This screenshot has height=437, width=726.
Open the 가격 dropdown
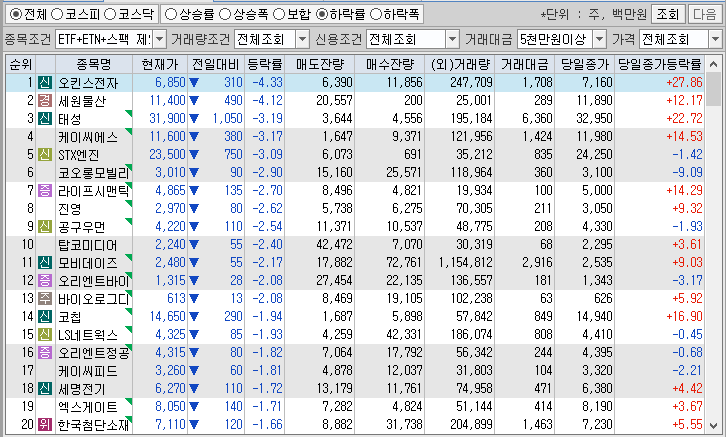pyautogui.click(x=715, y=39)
